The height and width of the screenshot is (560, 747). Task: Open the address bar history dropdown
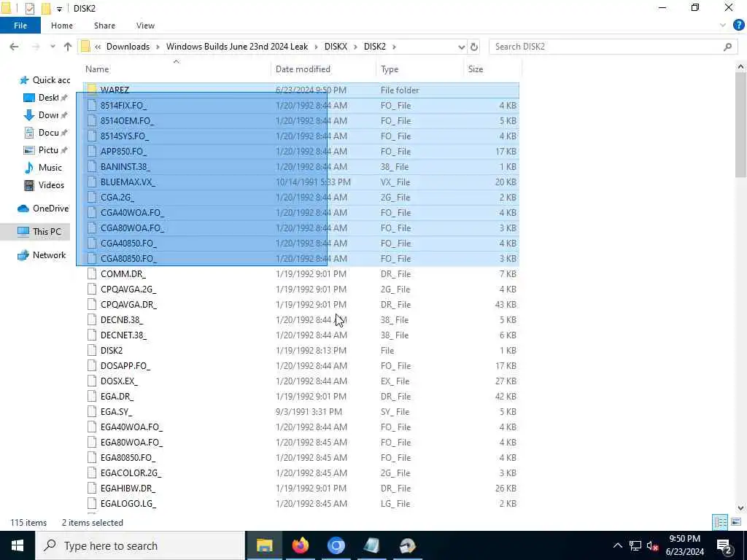coord(461,47)
